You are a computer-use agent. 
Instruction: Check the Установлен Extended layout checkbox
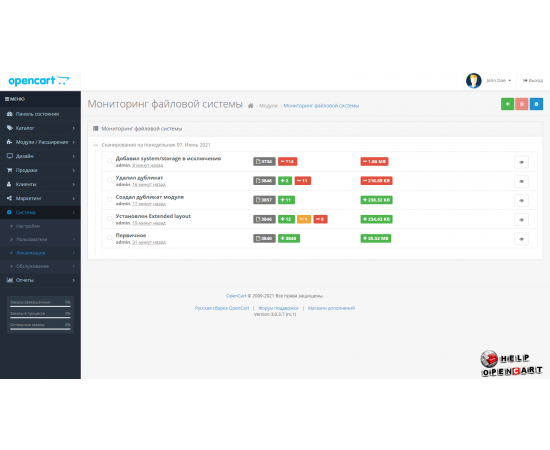tap(109, 219)
